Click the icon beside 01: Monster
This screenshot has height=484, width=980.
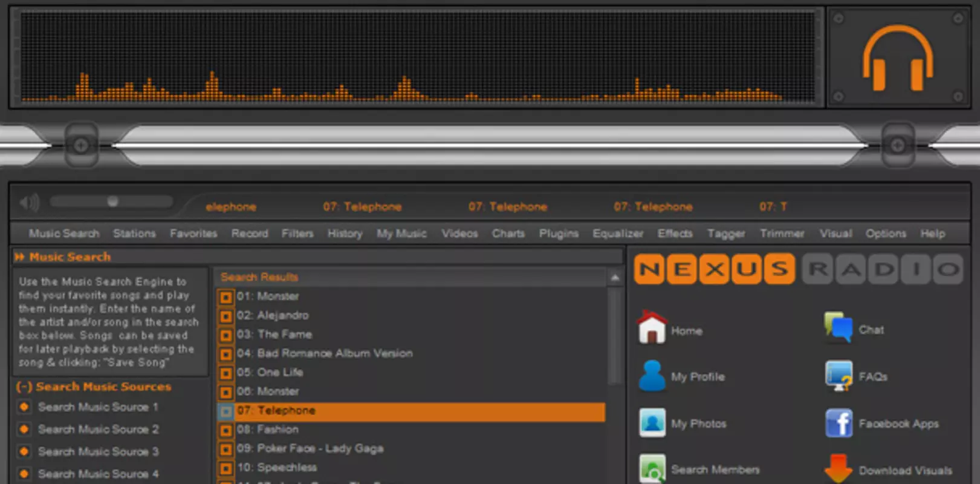(x=226, y=297)
